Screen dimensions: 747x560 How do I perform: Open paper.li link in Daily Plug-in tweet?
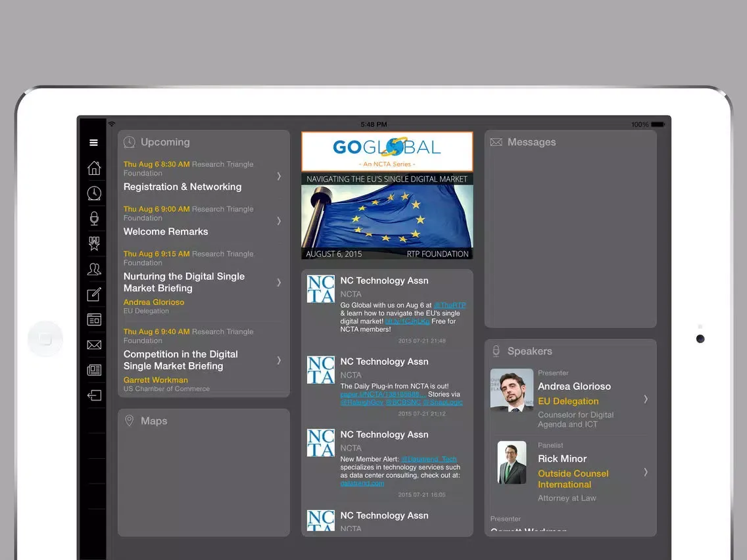coord(383,394)
